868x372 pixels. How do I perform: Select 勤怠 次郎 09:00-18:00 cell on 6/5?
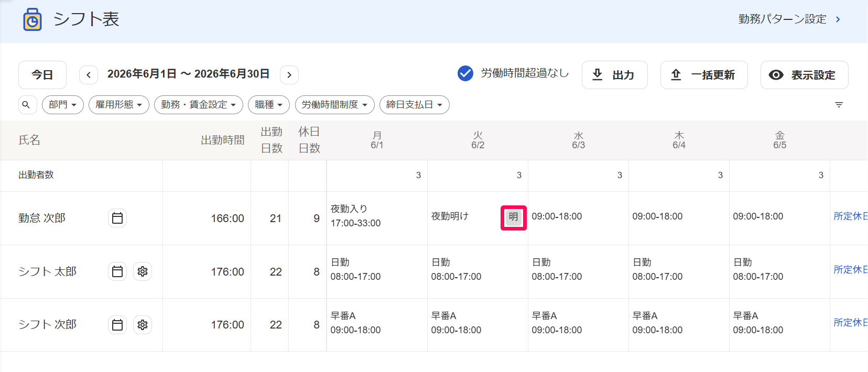[x=779, y=218]
